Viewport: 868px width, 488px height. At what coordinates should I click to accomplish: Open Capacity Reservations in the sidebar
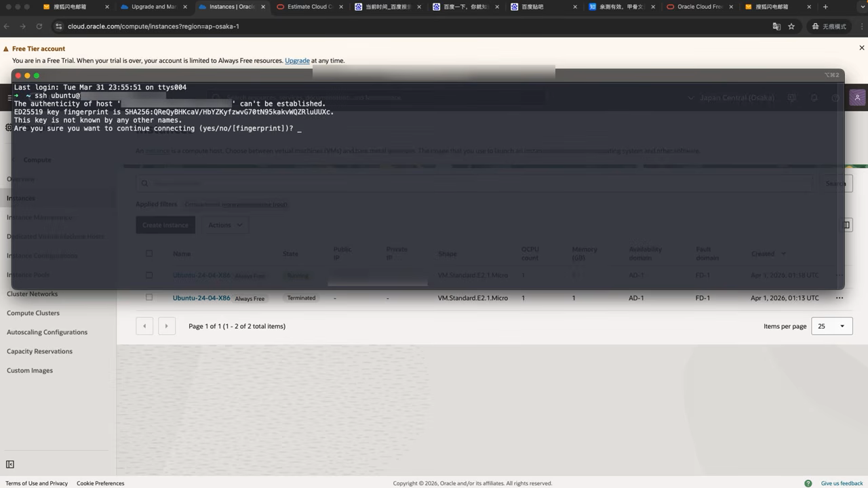(x=39, y=351)
